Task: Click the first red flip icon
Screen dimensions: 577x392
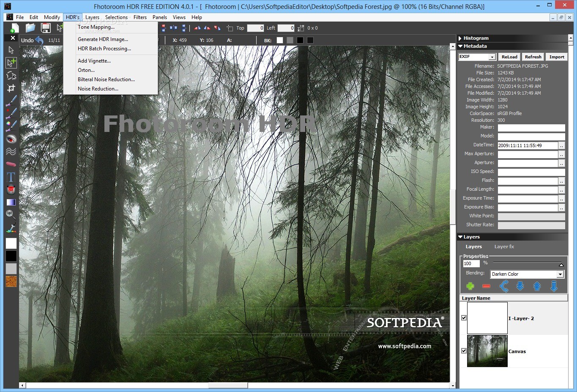Action: [x=197, y=28]
